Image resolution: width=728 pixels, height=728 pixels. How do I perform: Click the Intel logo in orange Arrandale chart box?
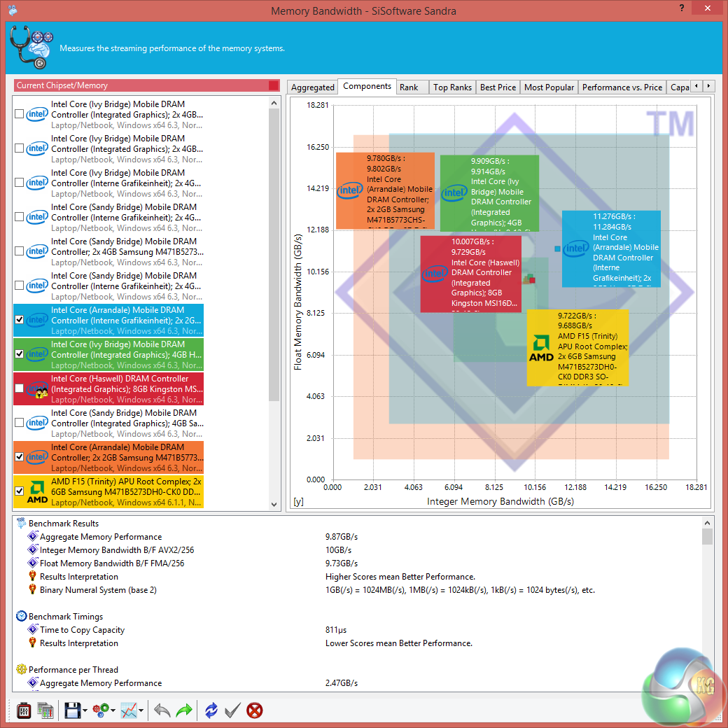349,190
